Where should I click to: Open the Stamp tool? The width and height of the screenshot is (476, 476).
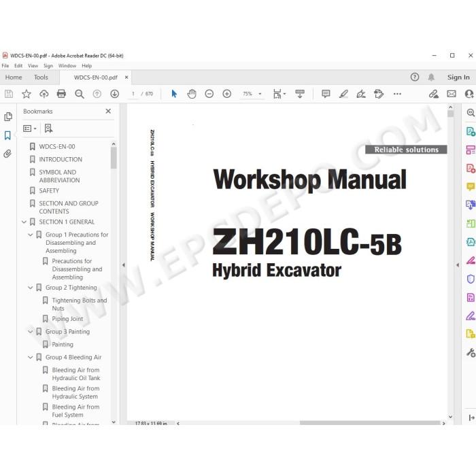379,94
